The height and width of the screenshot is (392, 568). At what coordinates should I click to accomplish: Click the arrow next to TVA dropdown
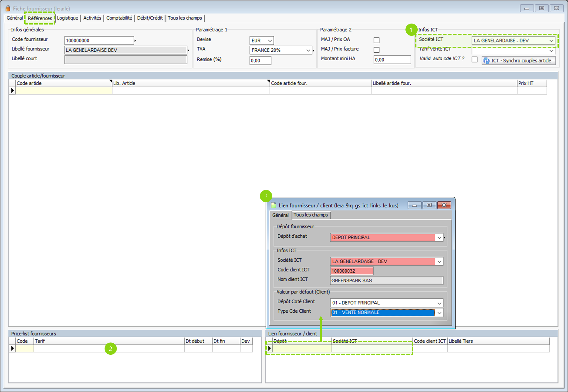click(313, 50)
